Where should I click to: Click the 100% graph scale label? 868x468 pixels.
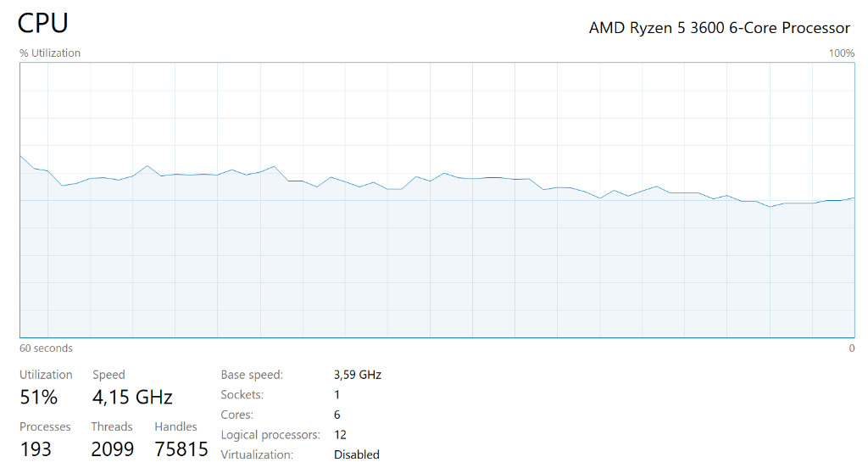(841, 53)
